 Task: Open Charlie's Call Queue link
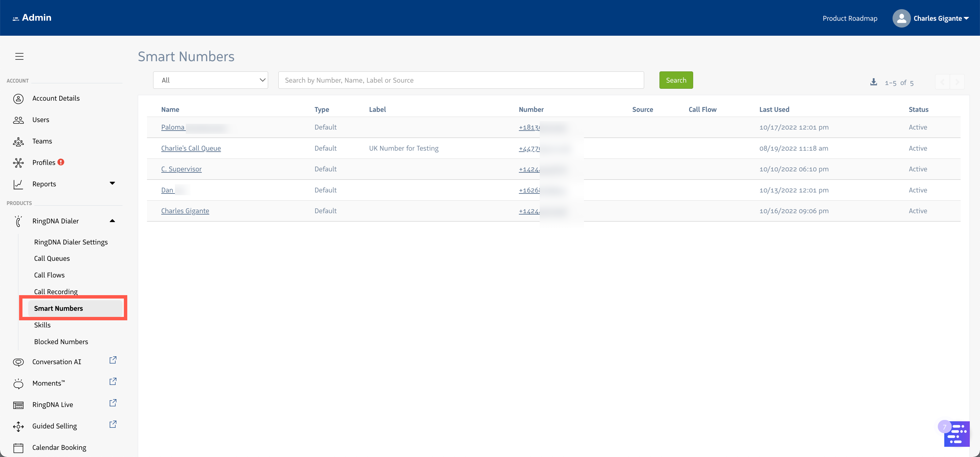191,148
